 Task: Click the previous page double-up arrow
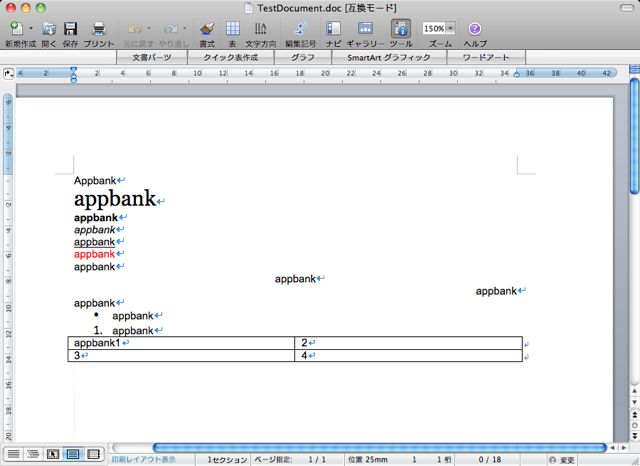point(634,415)
